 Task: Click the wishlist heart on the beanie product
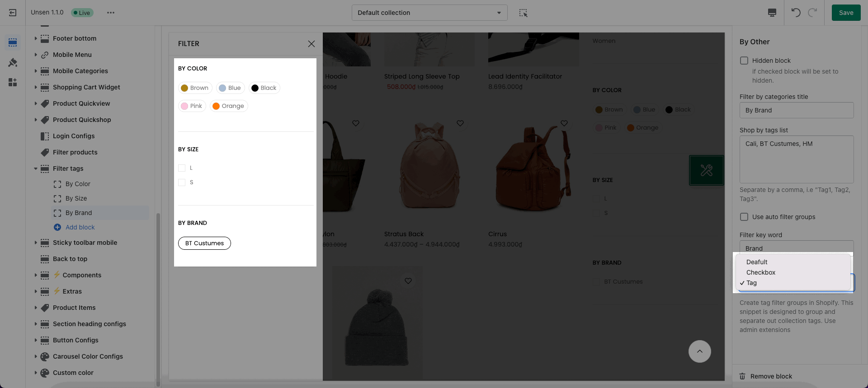408,281
